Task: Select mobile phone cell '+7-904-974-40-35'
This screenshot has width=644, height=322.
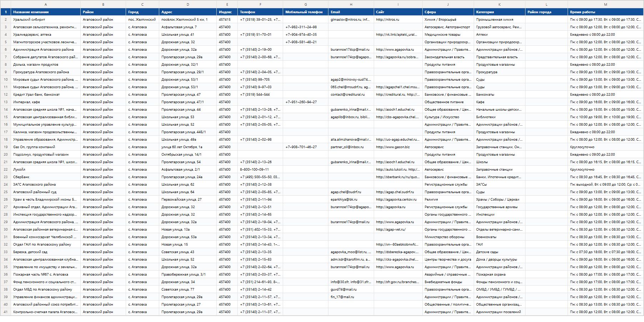Action: click(306, 35)
